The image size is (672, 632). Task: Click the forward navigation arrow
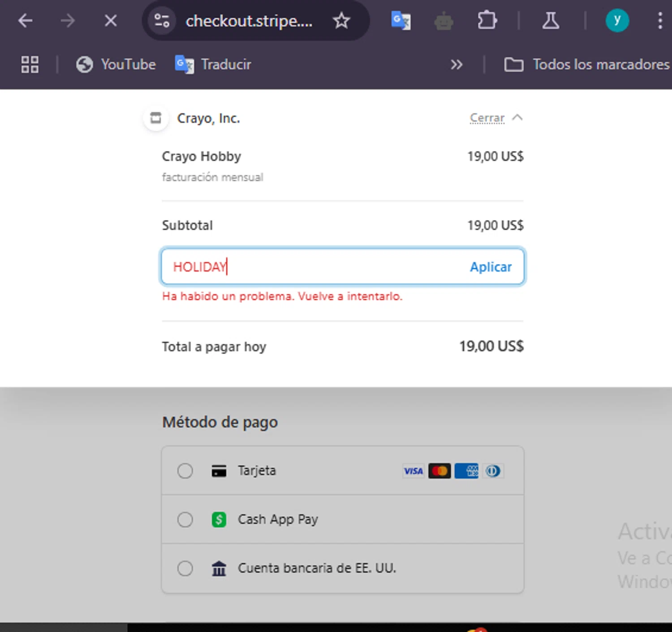[x=68, y=21]
